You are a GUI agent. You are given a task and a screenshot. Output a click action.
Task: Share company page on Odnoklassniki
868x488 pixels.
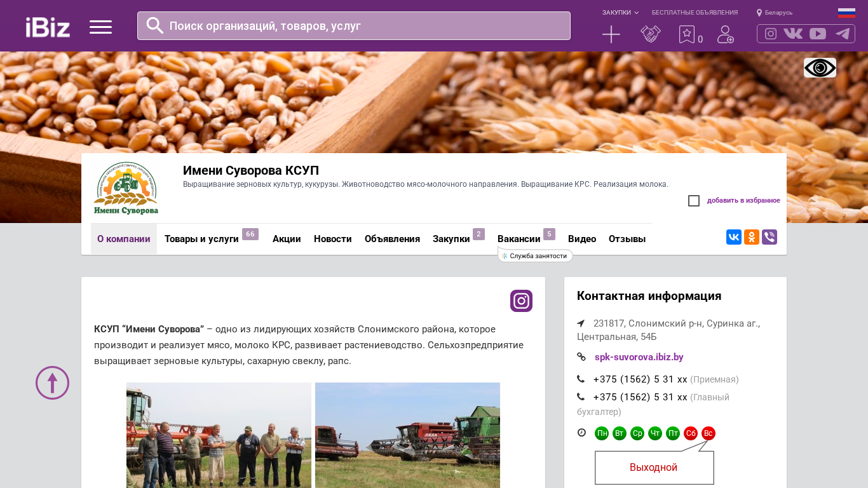(752, 237)
